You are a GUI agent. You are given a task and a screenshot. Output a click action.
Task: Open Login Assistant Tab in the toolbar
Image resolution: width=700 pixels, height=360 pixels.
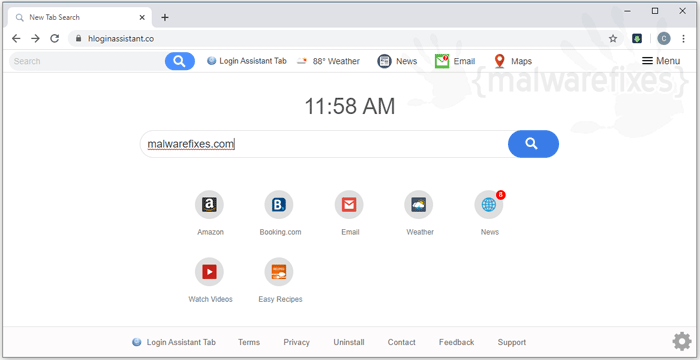click(x=247, y=61)
